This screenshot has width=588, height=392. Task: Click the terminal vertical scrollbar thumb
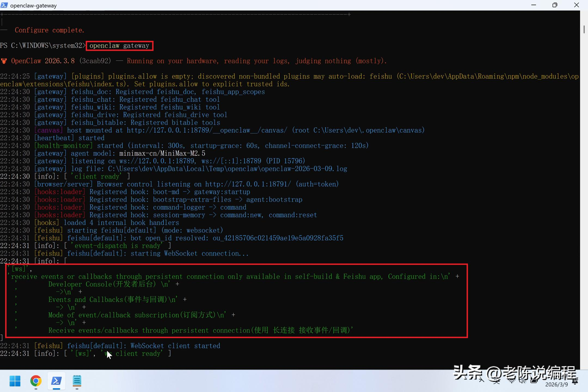tap(584, 29)
